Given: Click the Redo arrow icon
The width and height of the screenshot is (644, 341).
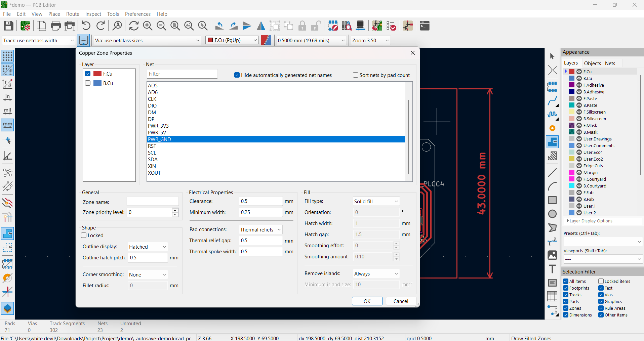Looking at the screenshot, I should click(x=101, y=26).
